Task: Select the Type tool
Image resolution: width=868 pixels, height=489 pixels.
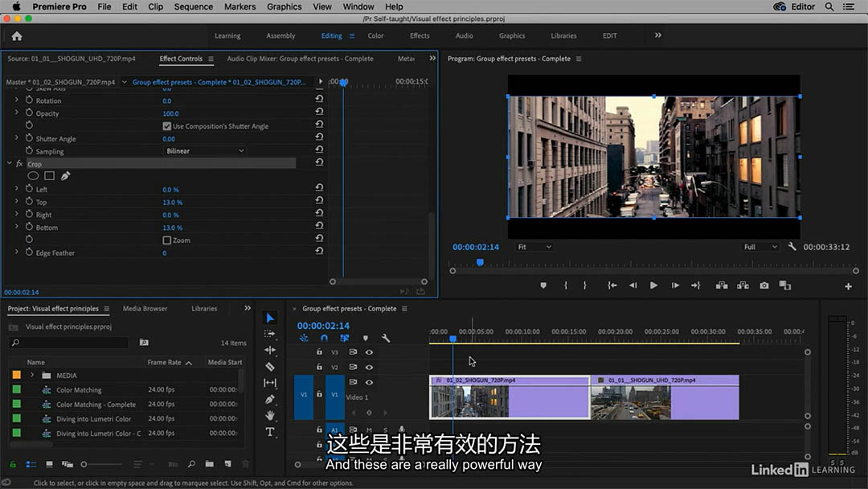Action: pos(270,432)
